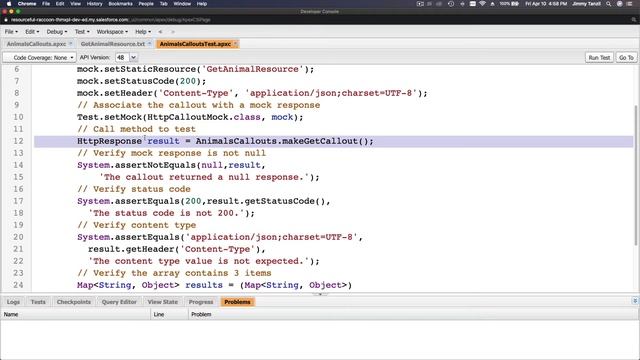Open the Apple menu
This screenshot has height=360, width=640.
[x=9, y=4]
